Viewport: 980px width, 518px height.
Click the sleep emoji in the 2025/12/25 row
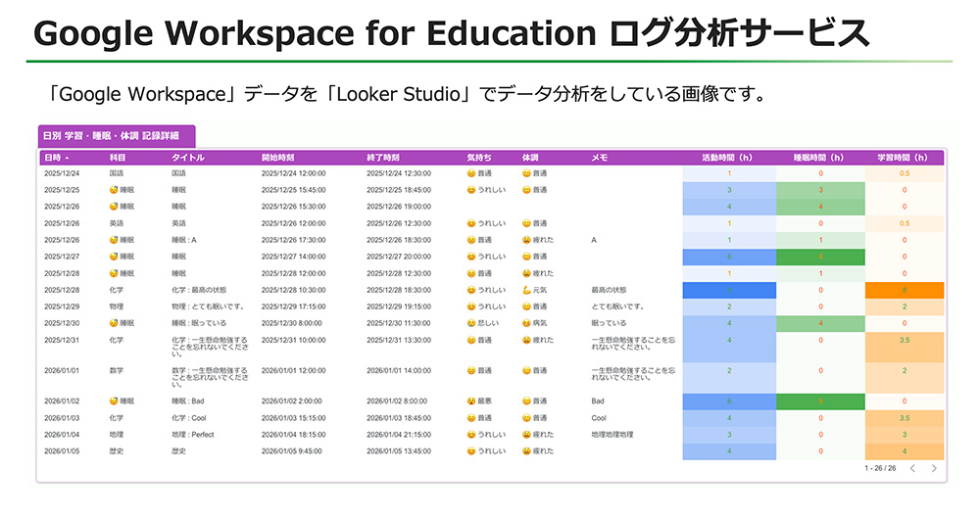click(x=114, y=189)
